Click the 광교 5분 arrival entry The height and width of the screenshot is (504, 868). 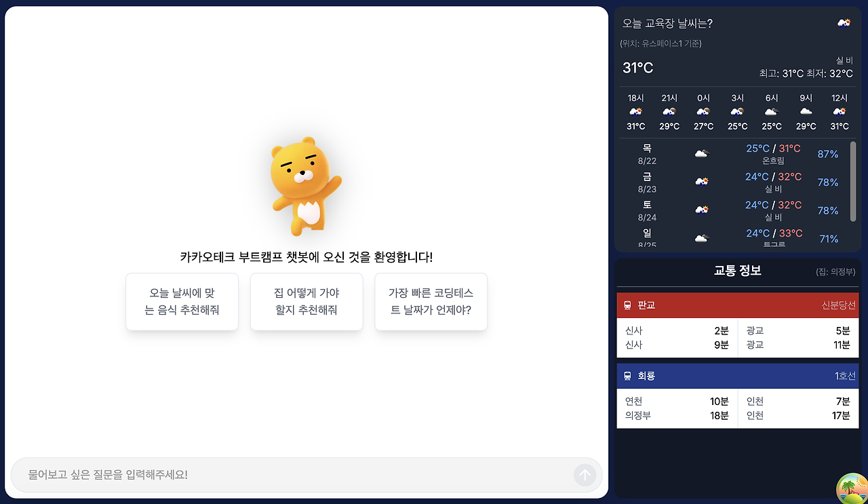798,330
